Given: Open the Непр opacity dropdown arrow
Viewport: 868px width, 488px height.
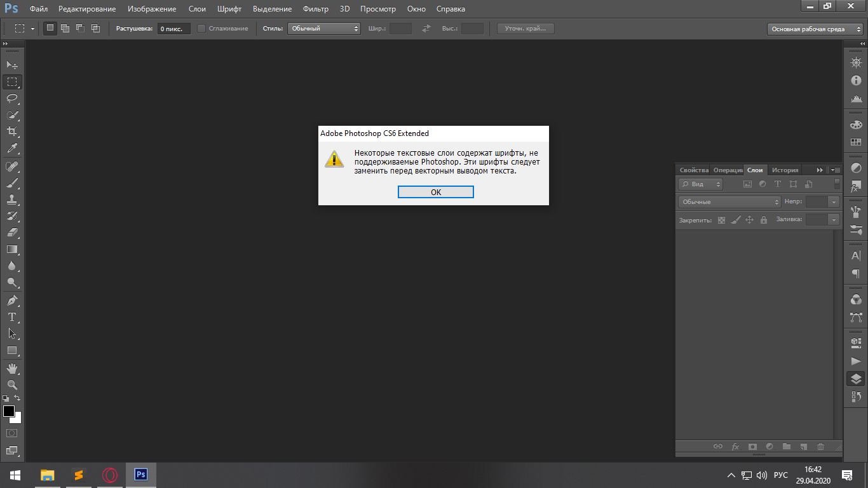Looking at the screenshot, I should tap(834, 201).
